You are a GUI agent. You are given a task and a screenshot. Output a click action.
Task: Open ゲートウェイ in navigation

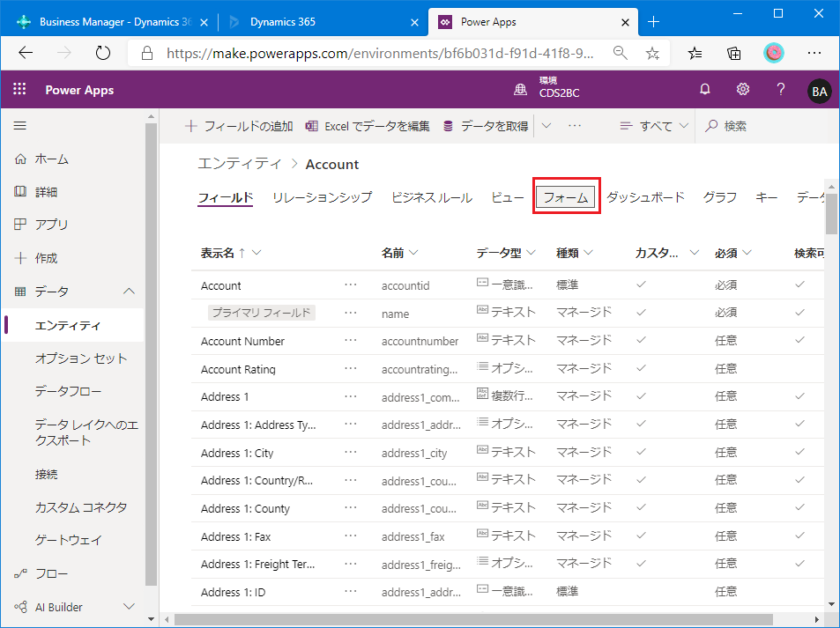[x=68, y=540]
